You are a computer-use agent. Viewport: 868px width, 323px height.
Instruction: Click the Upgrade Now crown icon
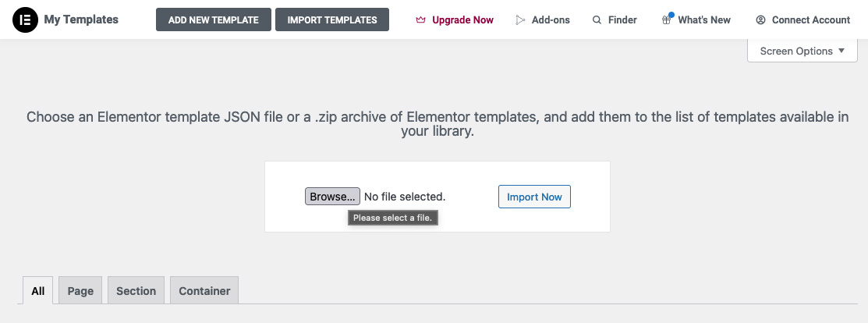coord(421,20)
